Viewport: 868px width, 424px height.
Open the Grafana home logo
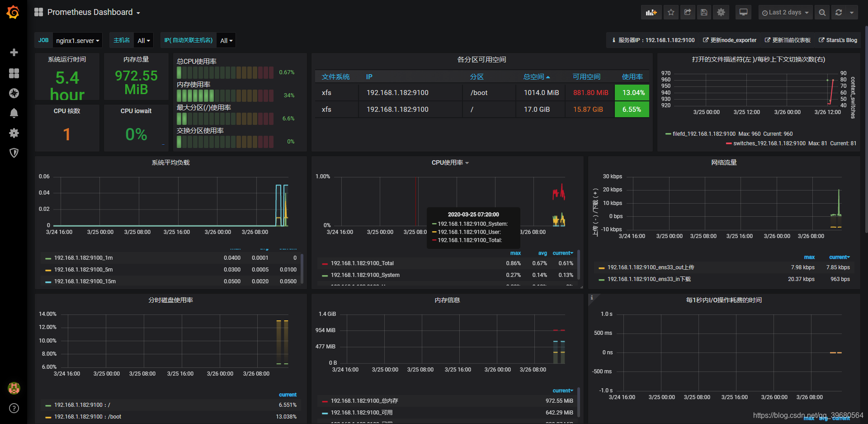(13, 12)
